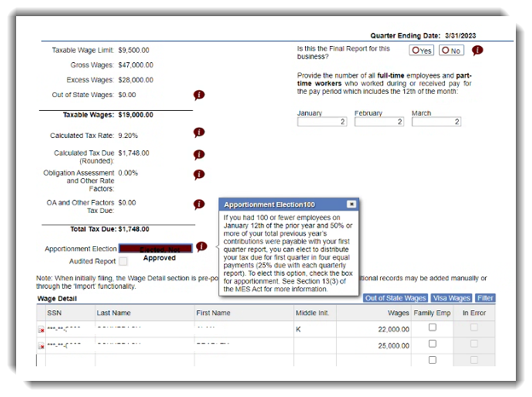Toggle In Error for 22,000.00 row
The image size is (532, 397).
[x=474, y=327]
